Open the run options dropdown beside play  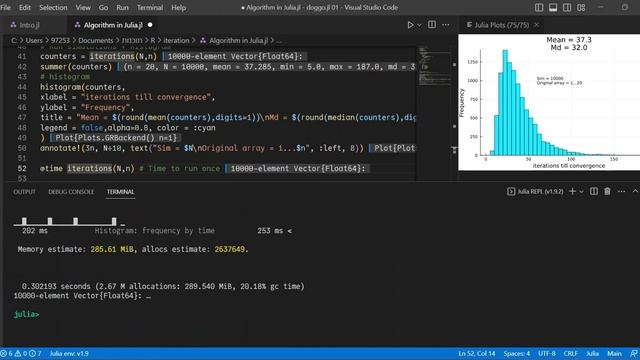419,25
